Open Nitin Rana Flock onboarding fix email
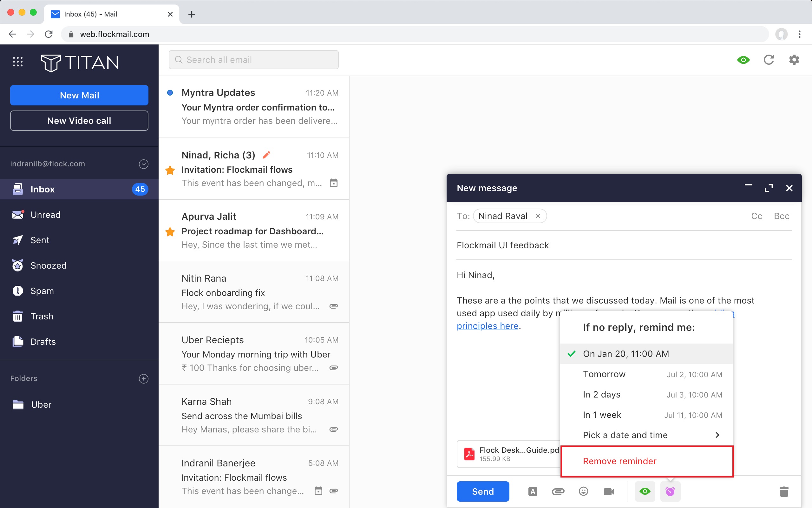Viewport: 812px width, 508px height. 254,292
